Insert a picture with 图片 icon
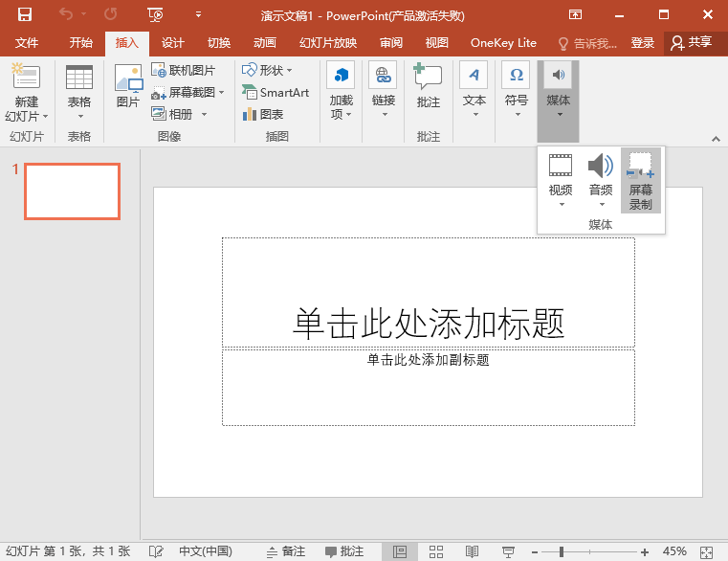This screenshot has height=561, width=728. tap(128, 85)
